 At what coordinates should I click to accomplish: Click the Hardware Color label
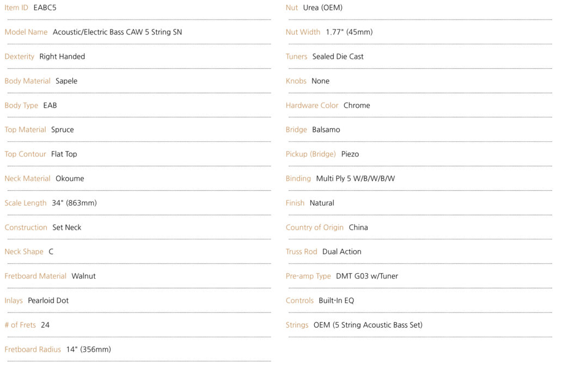312,106
